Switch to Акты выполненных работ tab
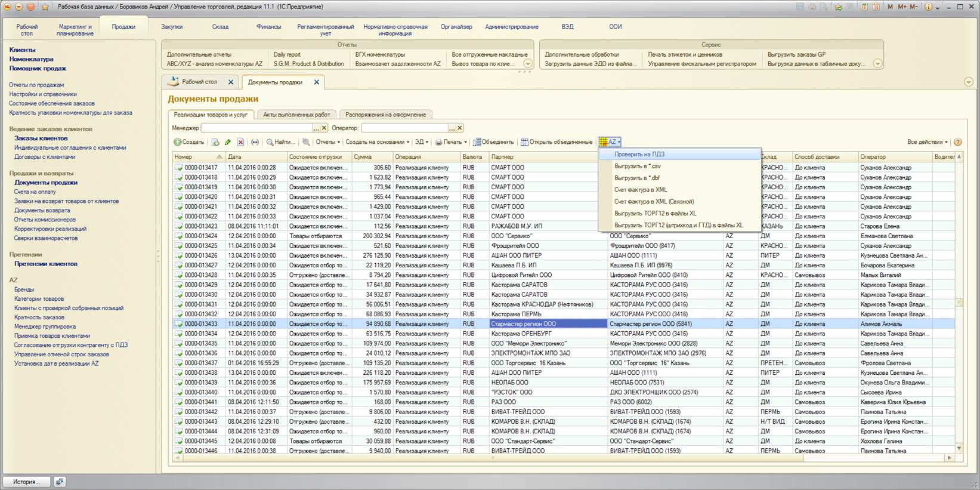This screenshot has height=490, width=980. (296, 115)
